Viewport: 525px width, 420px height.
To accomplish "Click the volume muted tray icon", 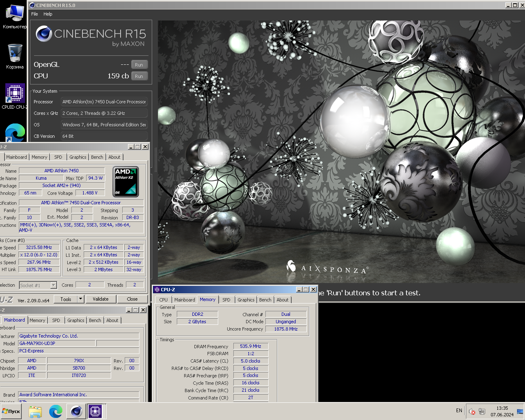I will pyautogui.click(x=472, y=411).
